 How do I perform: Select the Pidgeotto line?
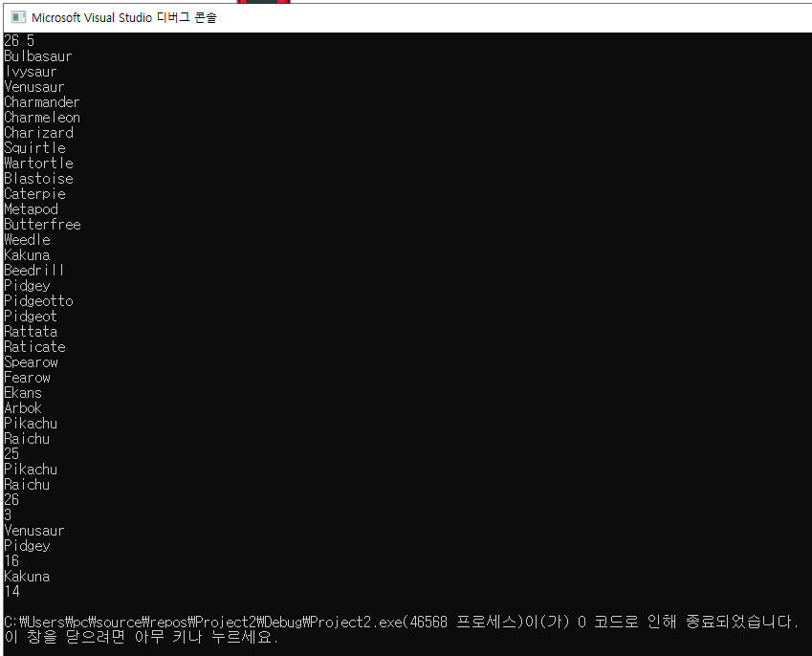[39, 301]
